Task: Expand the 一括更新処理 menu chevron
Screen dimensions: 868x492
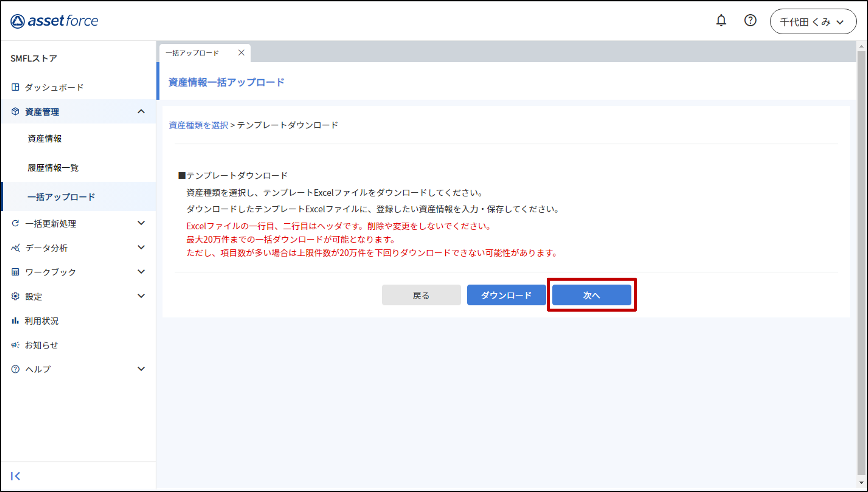Action: pyautogui.click(x=141, y=223)
